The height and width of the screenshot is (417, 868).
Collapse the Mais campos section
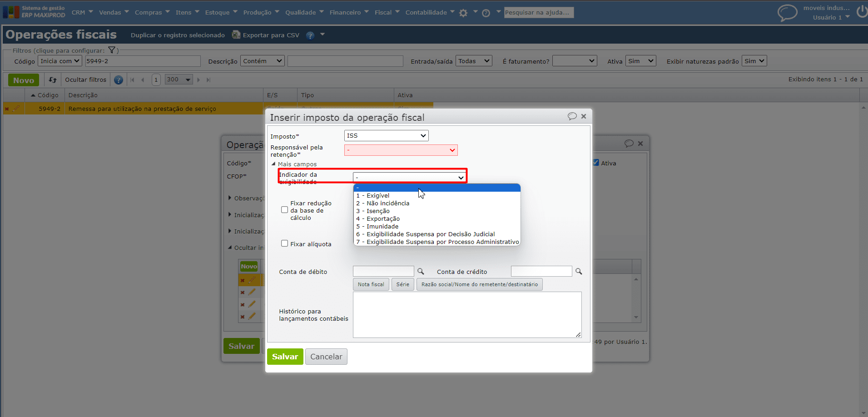294,164
